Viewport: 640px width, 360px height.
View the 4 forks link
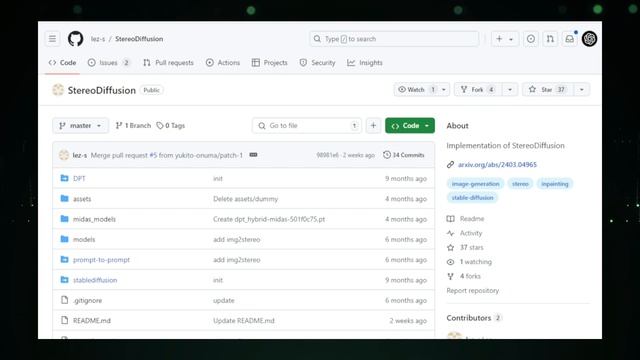[464, 276]
